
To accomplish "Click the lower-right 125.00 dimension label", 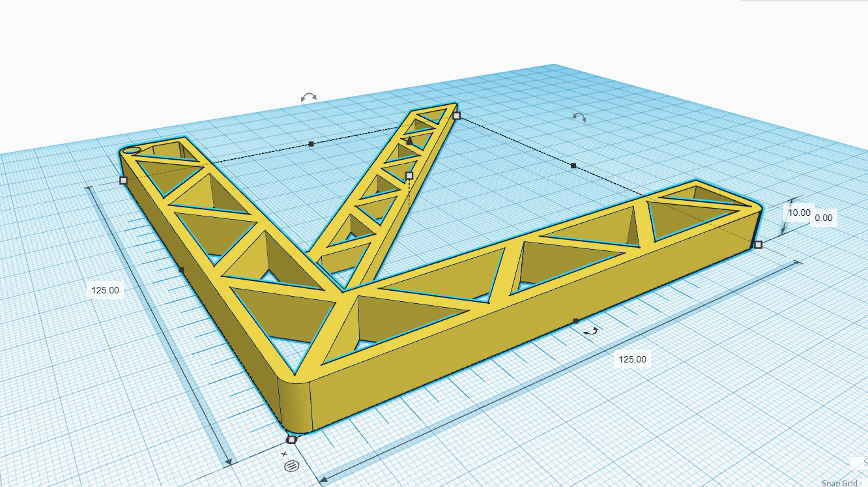I will click(x=632, y=359).
